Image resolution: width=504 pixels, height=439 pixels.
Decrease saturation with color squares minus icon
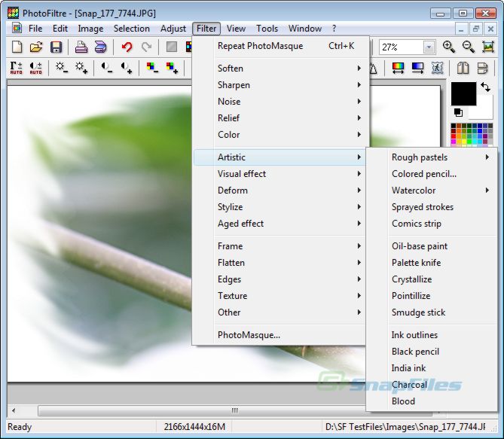click(x=152, y=68)
